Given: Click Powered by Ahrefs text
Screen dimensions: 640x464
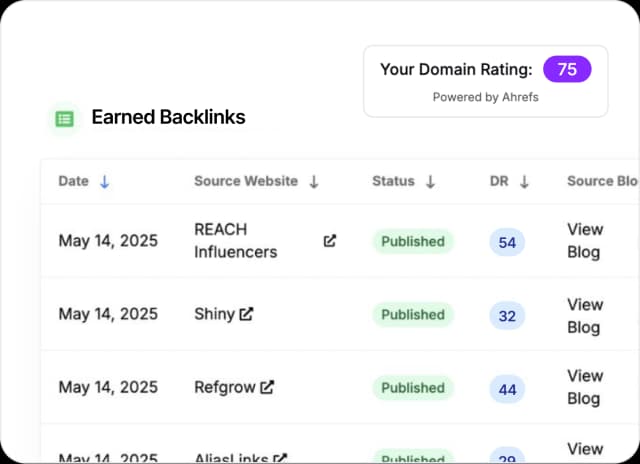Looking at the screenshot, I should coord(485,97).
